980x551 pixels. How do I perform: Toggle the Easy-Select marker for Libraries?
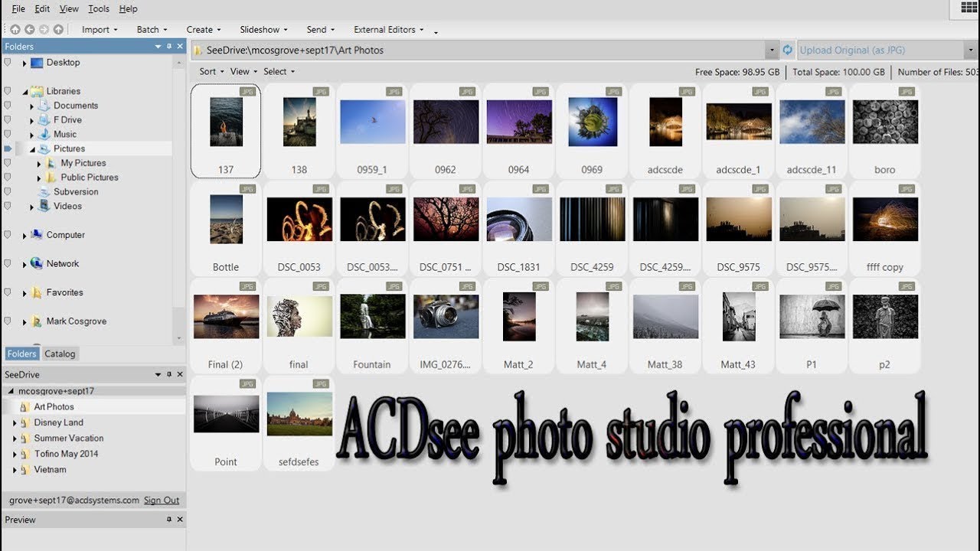click(8, 91)
